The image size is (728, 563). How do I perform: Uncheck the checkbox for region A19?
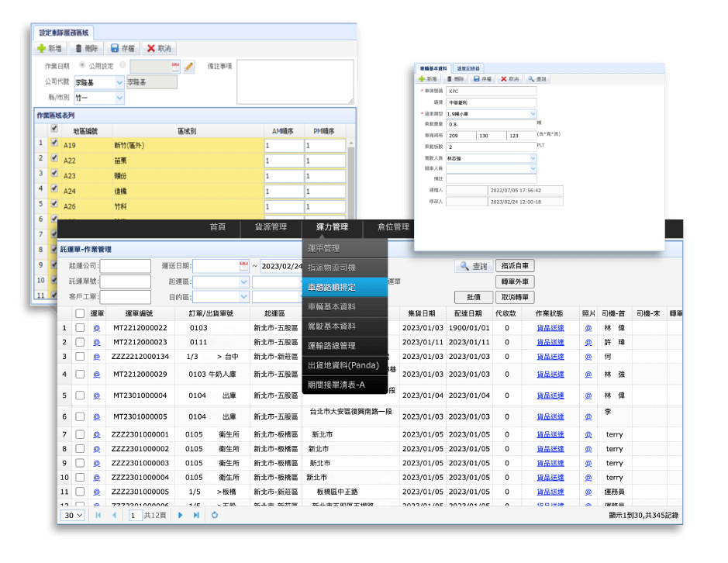(x=53, y=144)
